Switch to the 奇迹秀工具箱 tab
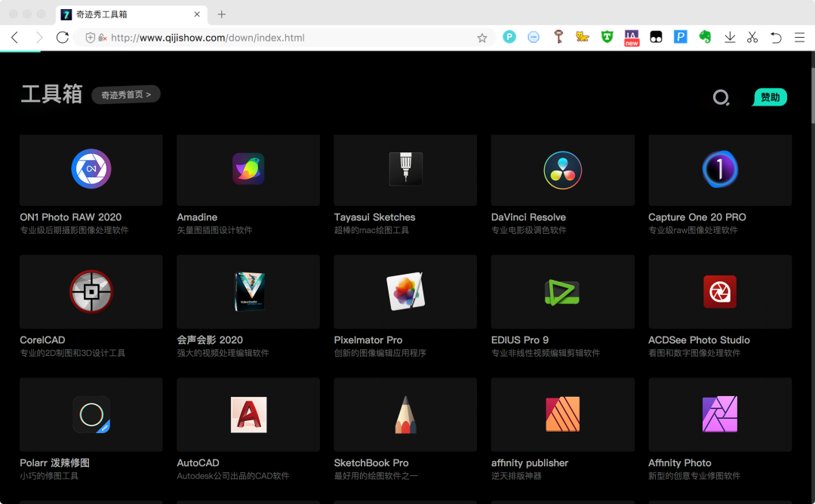This screenshot has height=504, width=815. click(x=128, y=14)
